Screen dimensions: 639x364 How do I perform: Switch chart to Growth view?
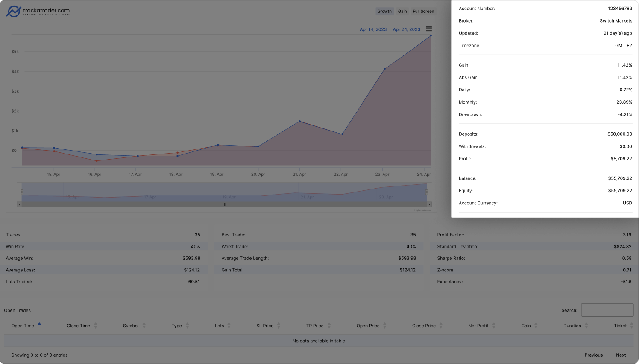click(x=384, y=12)
